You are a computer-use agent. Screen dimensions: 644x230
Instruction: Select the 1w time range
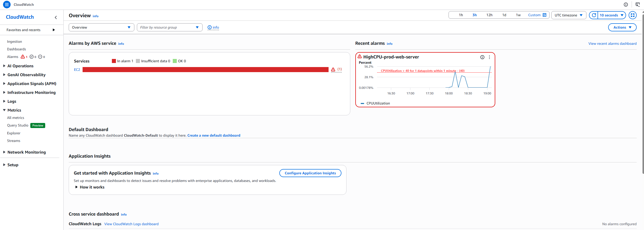518,15
